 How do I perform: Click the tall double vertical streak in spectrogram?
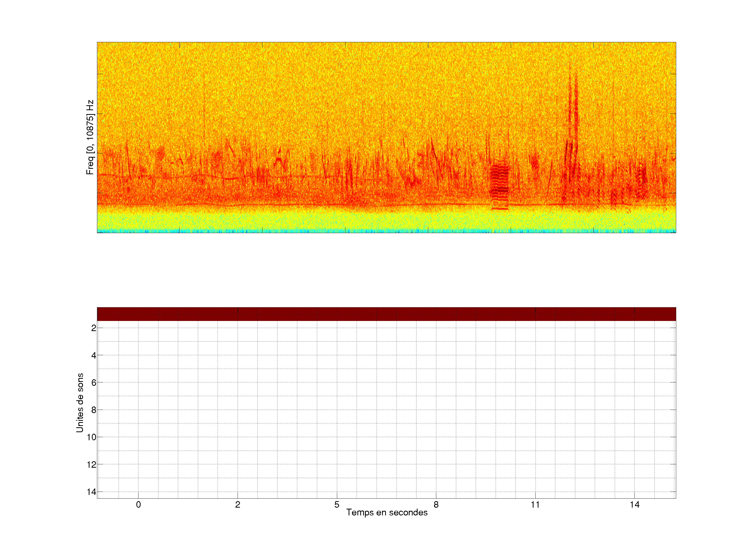tap(572, 132)
